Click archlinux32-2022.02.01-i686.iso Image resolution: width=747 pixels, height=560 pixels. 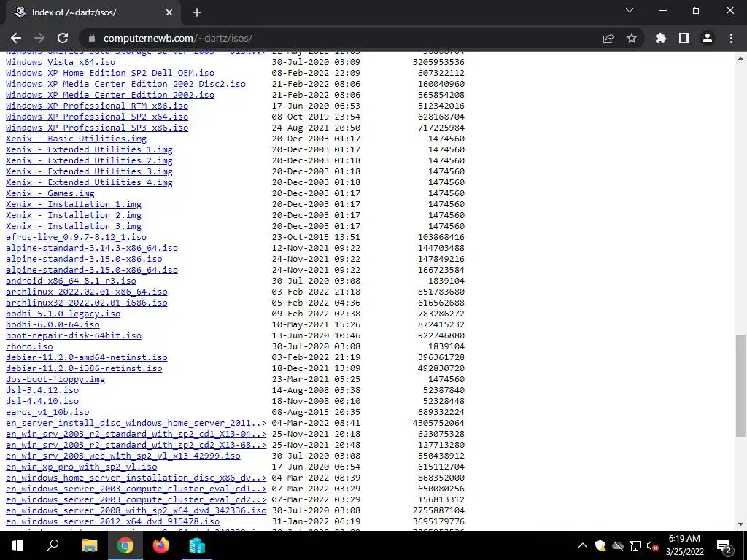(87, 303)
